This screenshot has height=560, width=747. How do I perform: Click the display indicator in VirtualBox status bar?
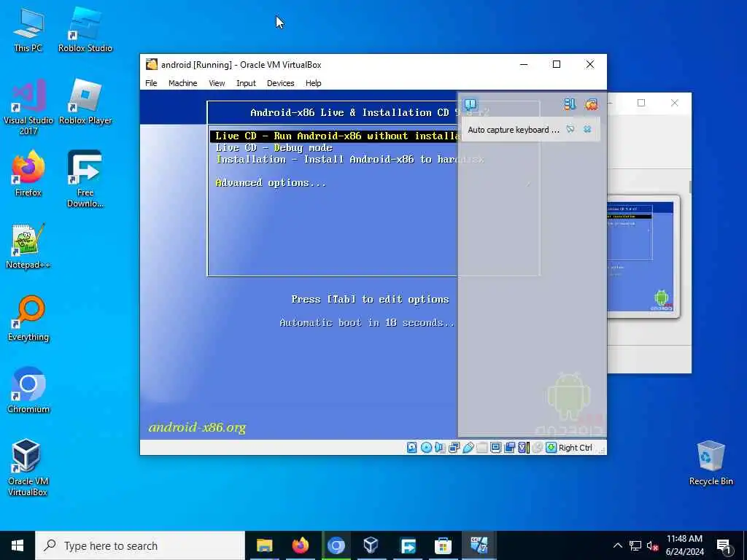point(495,448)
